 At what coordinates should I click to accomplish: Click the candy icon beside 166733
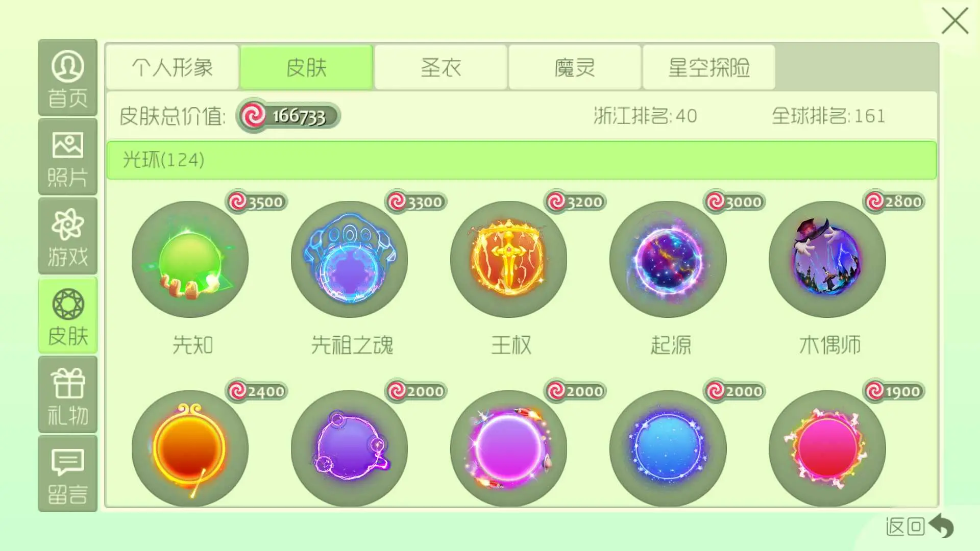[x=253, y=115]
